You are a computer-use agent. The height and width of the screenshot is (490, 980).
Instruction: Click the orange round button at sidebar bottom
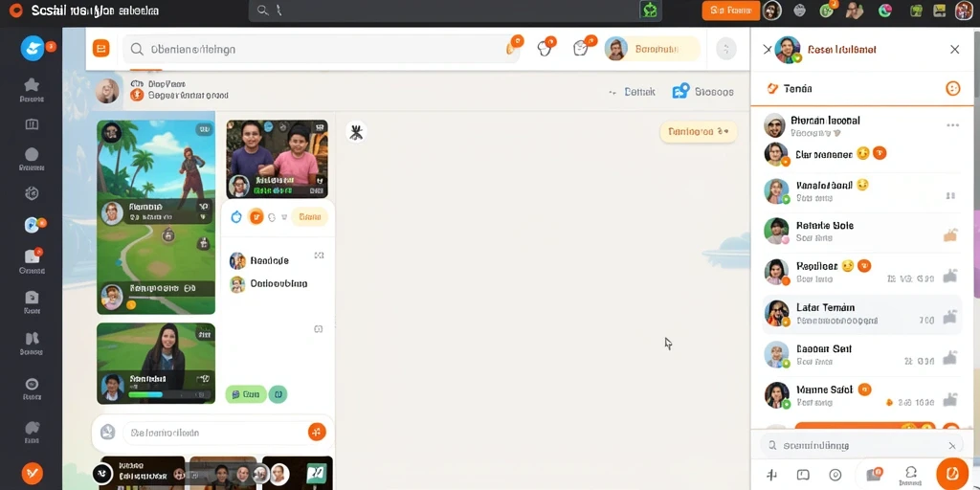(32, 474)
